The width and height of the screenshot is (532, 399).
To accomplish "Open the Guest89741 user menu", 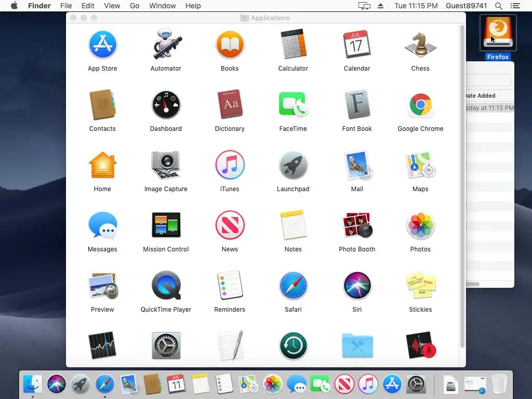I will [x=466, y=6].
